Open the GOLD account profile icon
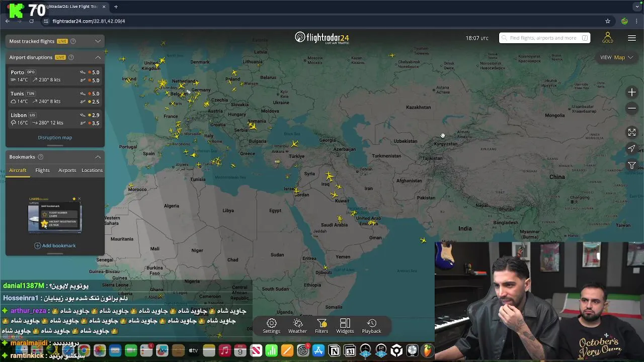 pos(608,38)
